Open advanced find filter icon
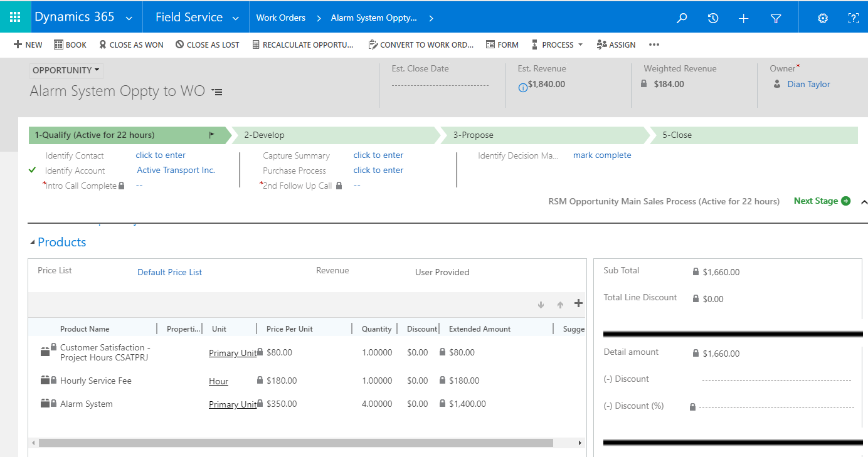868x457 pixels. 776,18
